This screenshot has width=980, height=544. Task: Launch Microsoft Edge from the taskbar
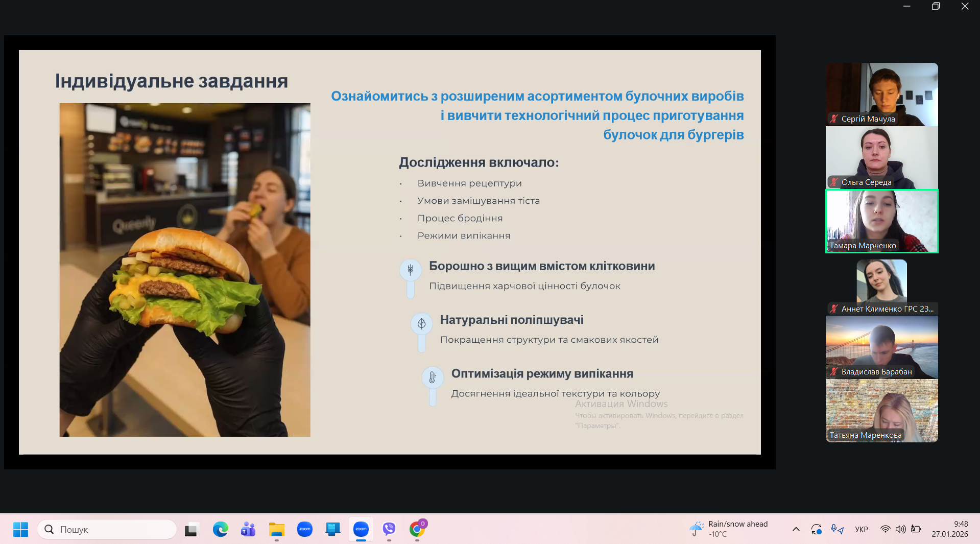coord(221,529)
